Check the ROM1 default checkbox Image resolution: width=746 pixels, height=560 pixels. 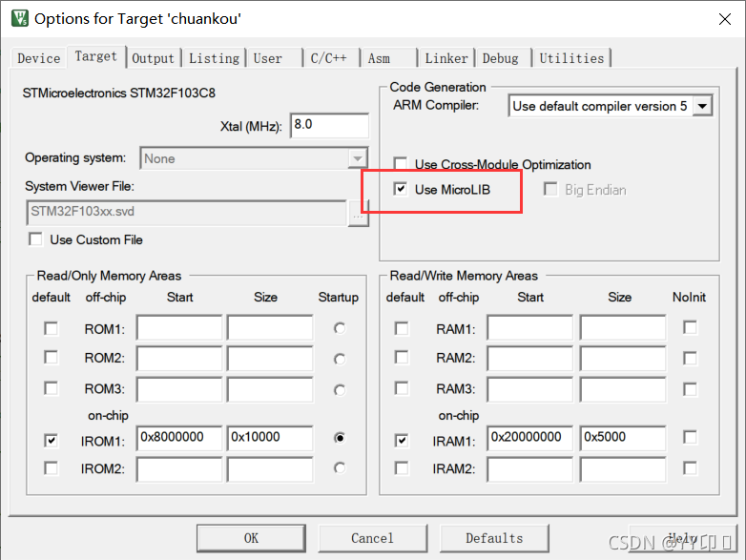(x=51, y=329)
